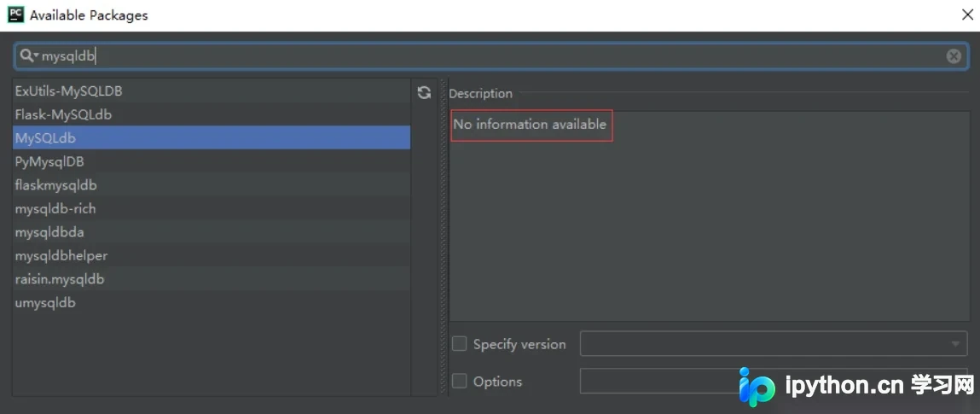Select ExUtils-MySQLDB package
Screen dimensions: 980x414
tap(212, 90)
